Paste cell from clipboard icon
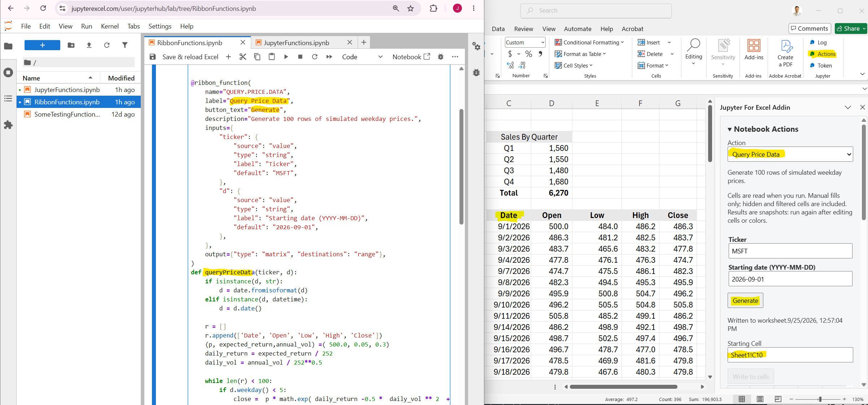This screenshot has height=405, width=868. 272,57
